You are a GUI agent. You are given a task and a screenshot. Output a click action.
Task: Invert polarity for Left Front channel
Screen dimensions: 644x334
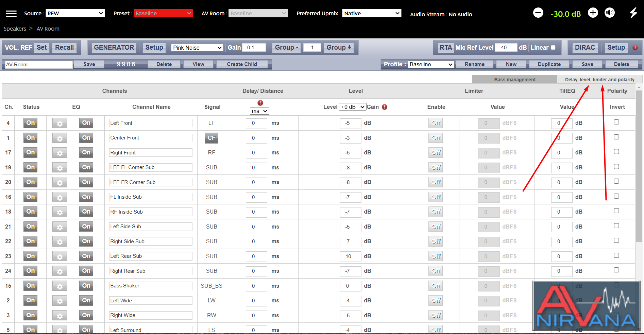click(x=616, y=122)
